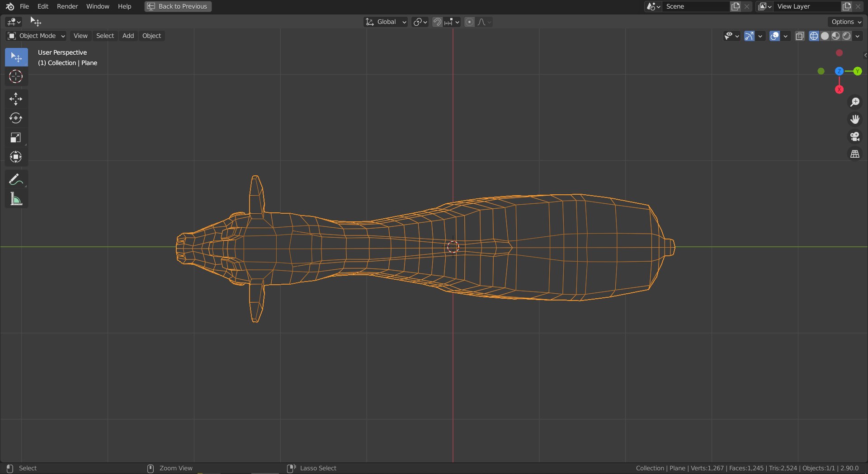This screenshot has width=868, height=474.
Task: Click the Blender logo menu icon
Action: pos(10,6)
